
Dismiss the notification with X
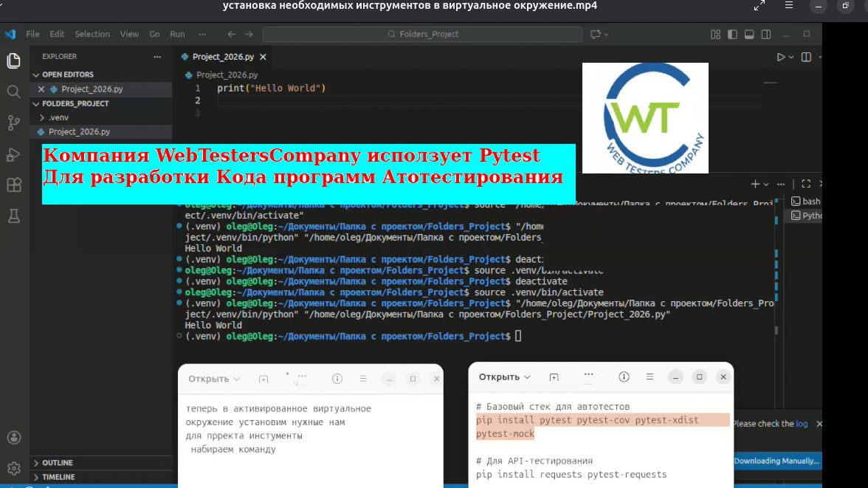pyautogui.click(x=819, y=424)
